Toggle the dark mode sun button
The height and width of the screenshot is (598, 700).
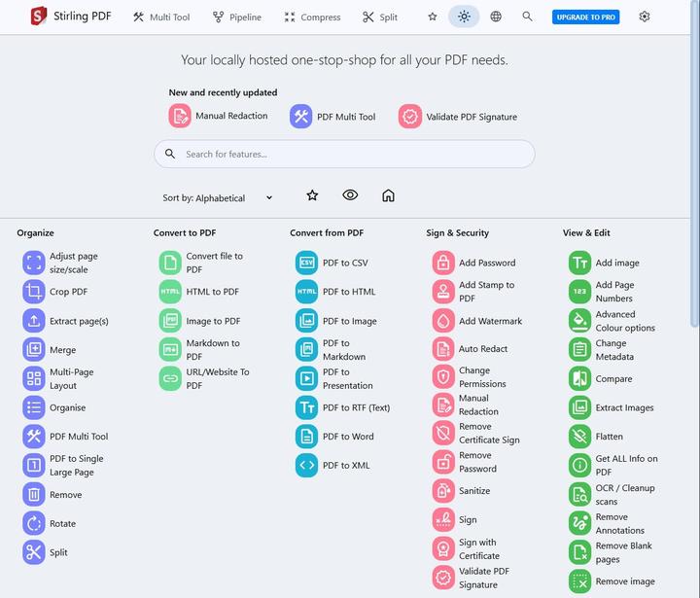(x=464, y=17)
